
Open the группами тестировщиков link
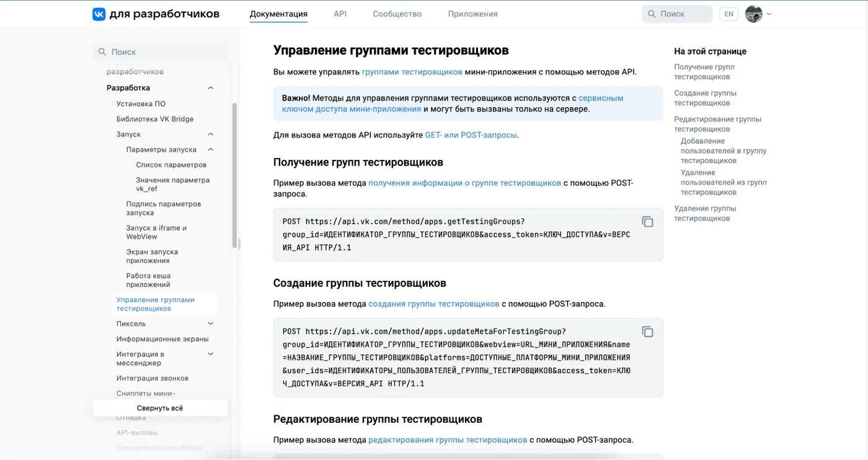(x=412, y=72)
